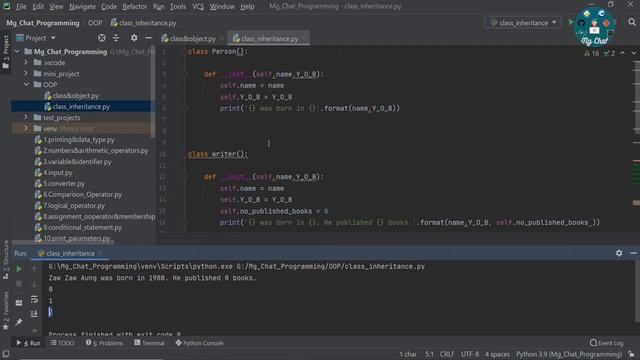This screenshot has height=360, width=640.
Task: Click the 4 spaces indent status
Action: click(497, 354)
